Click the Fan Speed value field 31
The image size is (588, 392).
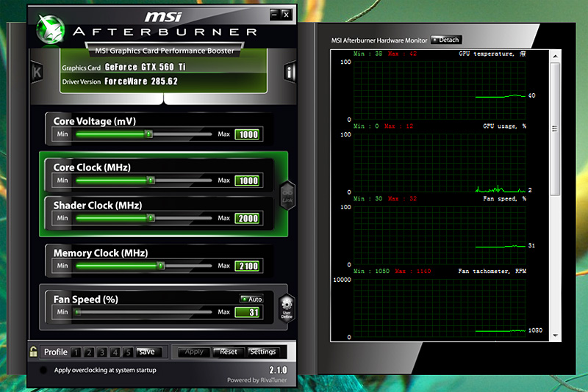point(247,312)
